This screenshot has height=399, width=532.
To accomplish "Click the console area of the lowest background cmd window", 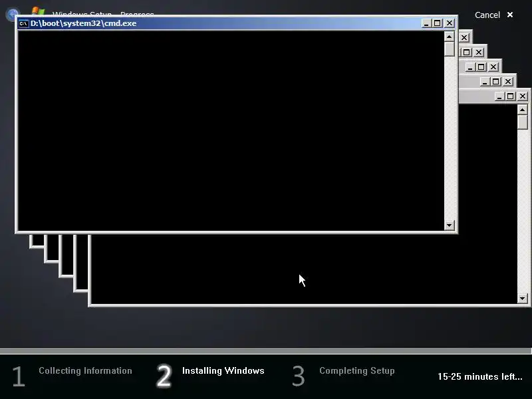I will [304, 269].
